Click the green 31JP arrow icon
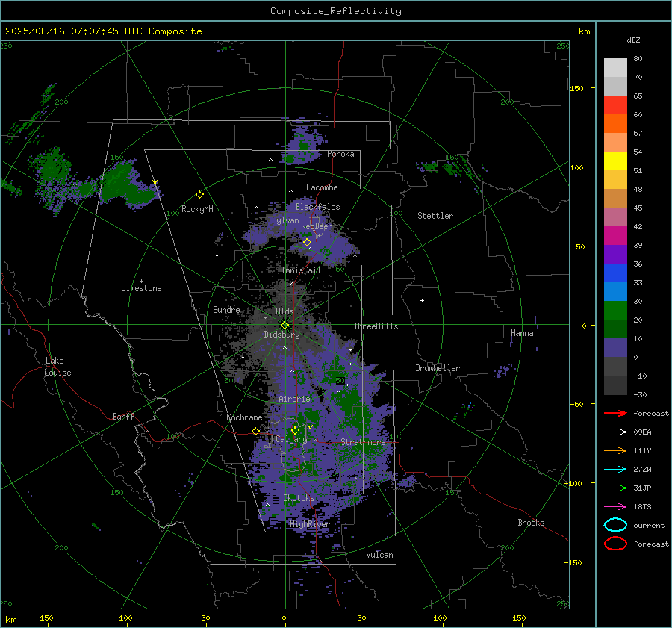The height and width of the screenshot is (628, 672). pyautogui.click(x=615, y=488)
